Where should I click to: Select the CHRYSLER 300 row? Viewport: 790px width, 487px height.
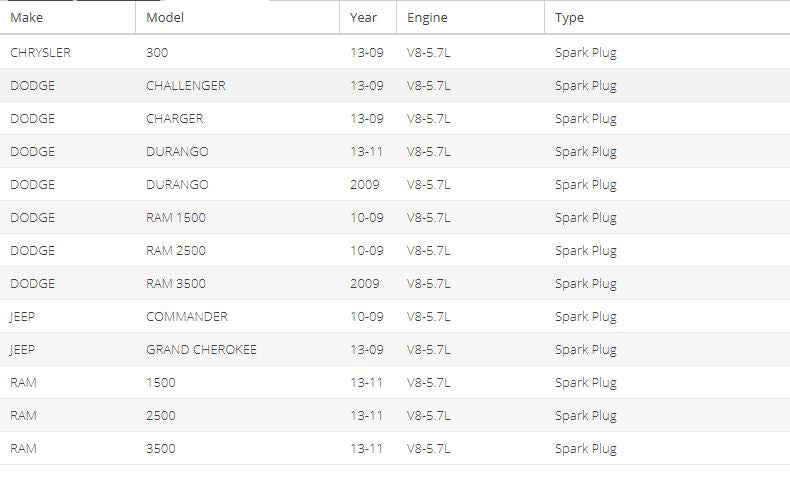pos(395,52)
